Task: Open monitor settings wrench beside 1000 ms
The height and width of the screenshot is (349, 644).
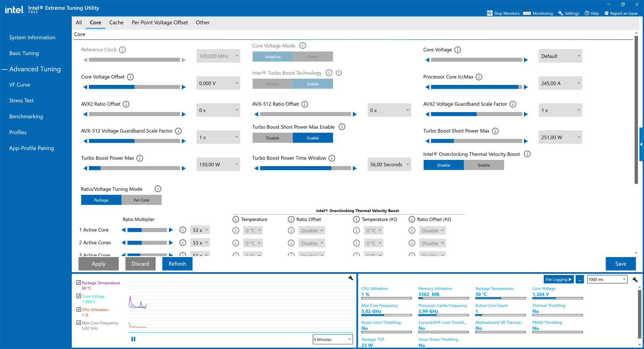Action: point(635,280)
